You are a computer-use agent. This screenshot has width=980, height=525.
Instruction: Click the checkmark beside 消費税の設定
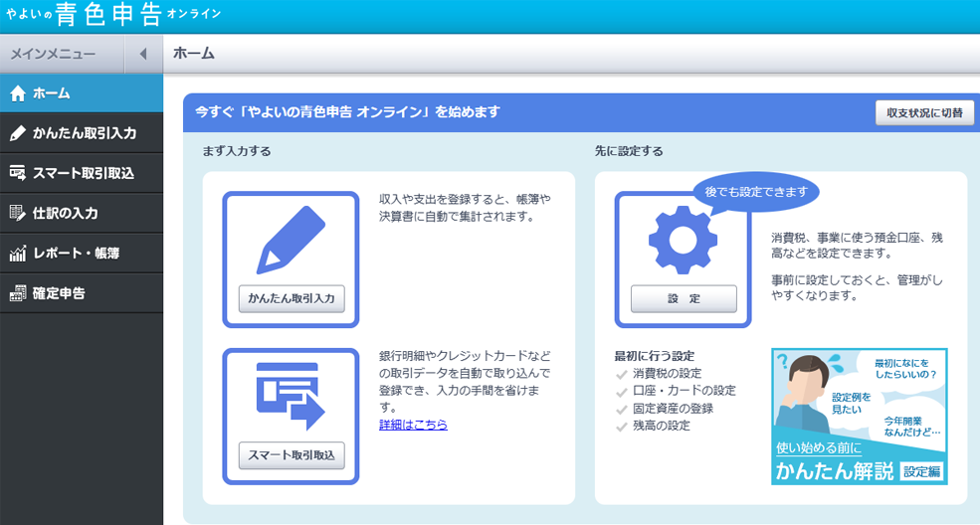point(621,375)
